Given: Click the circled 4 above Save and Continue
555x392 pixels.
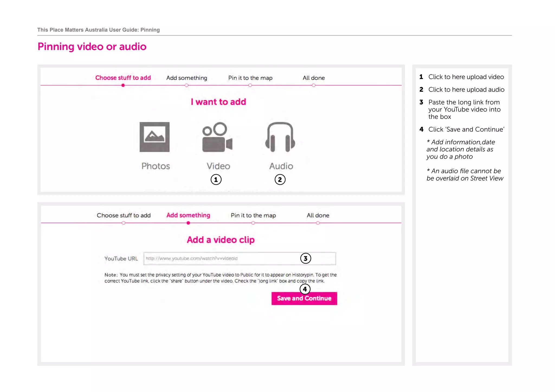Looking at the screenshot, I should (x=305, y=289).
